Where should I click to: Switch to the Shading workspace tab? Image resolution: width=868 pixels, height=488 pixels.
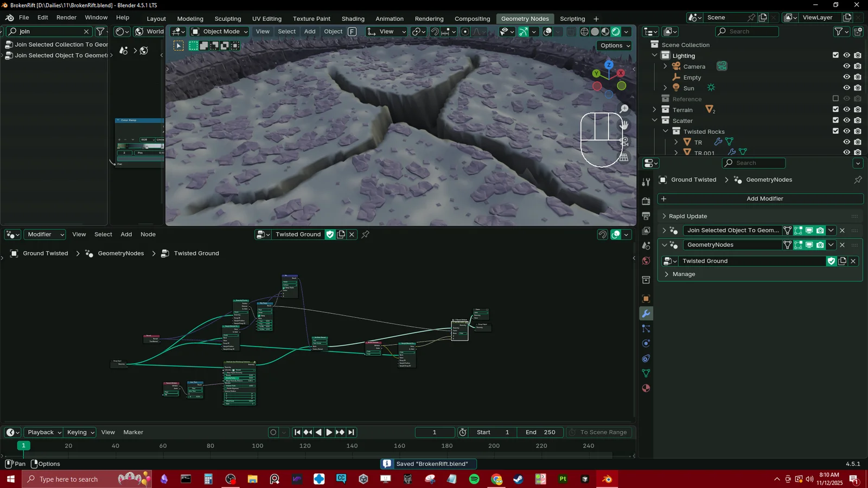[353, 18]
